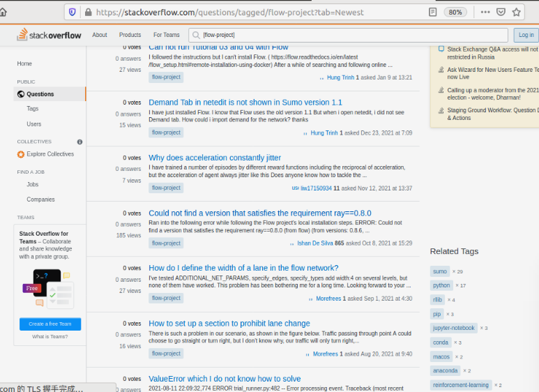The width and height of the screenshot is (539, 392).
Task: Open the What is Teams? link
Action: coord(50,337)
